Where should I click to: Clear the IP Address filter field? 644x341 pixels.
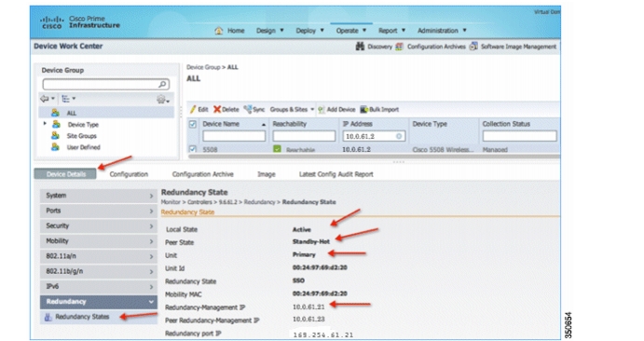(399, 136)
